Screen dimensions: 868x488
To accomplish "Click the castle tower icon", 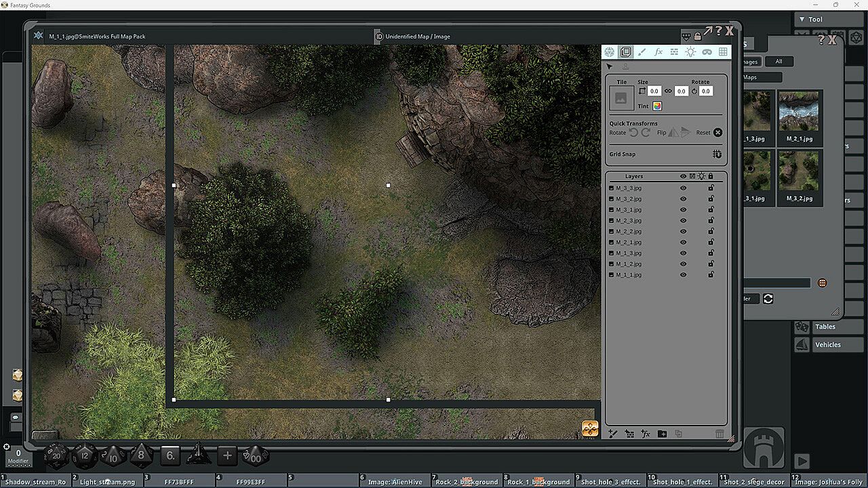I will (x=764, y=448).
